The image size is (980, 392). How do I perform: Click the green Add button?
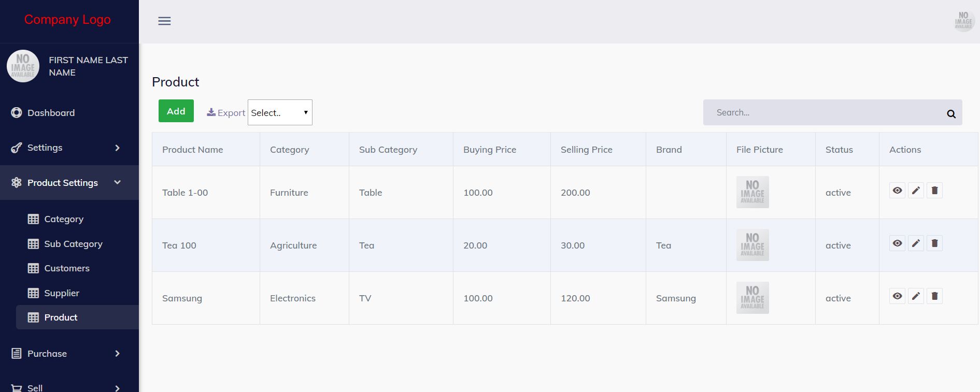(x=176, y=111)
